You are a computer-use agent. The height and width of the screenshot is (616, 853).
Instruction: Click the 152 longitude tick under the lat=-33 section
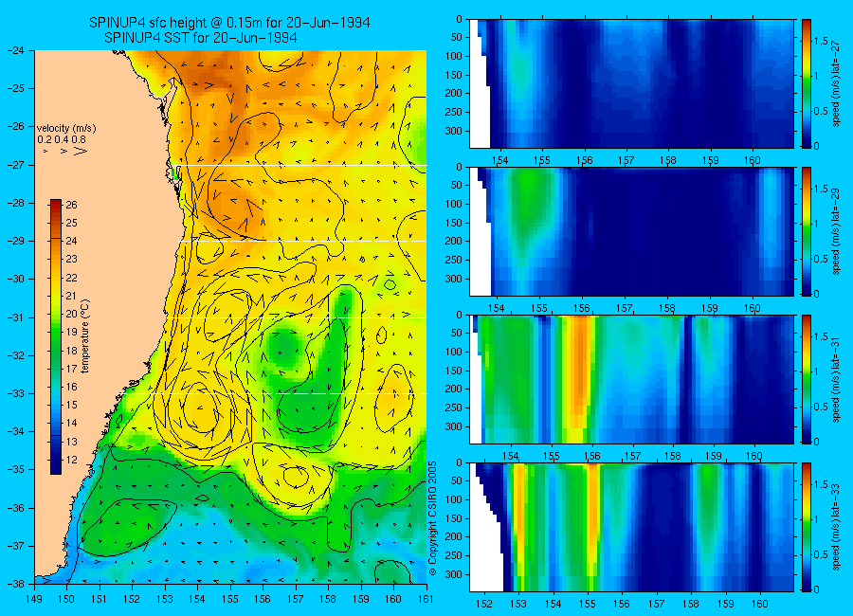coord(483,604)
